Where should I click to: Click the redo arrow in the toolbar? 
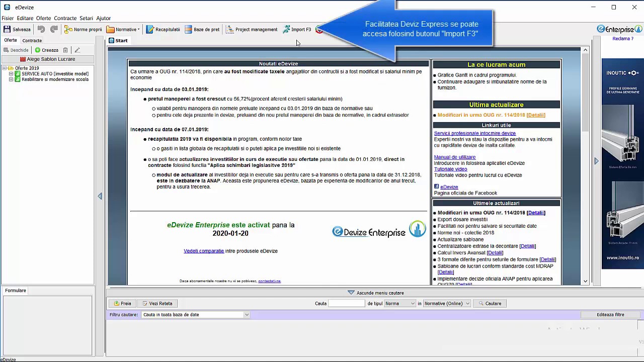[x=54, y=30]
